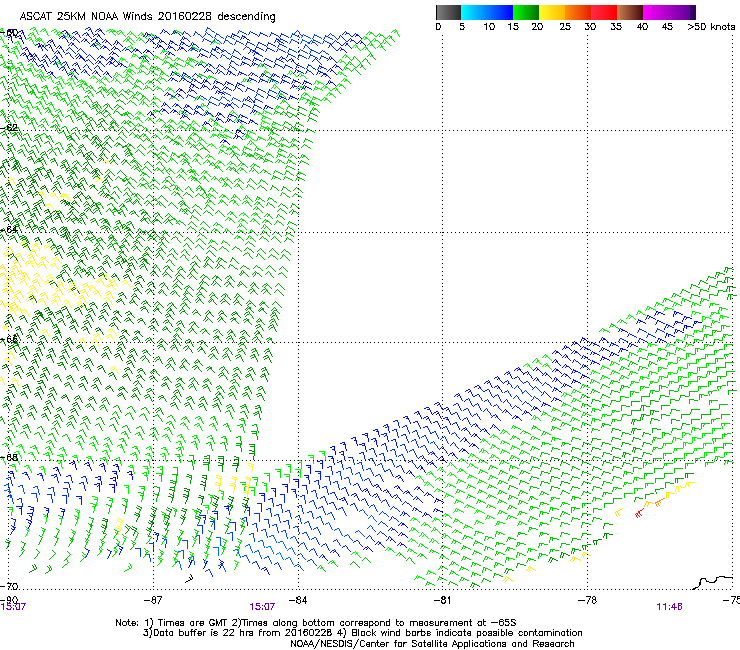Click the red wind barbs near -77 longitude
740x650 pixels.
[x=639, y=514]
